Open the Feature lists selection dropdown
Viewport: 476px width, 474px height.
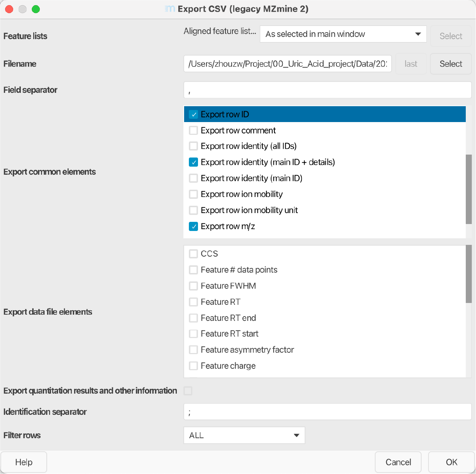[x=343, y=34]
